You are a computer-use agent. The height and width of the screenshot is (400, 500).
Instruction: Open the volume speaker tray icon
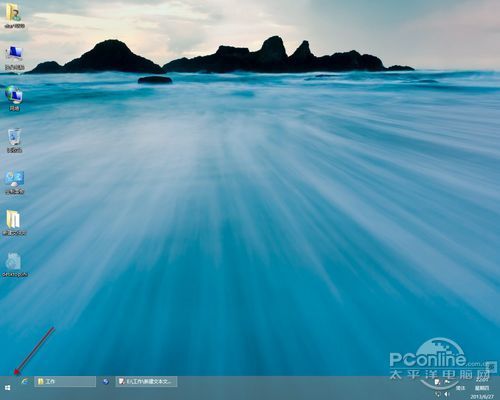coord(447,394)
